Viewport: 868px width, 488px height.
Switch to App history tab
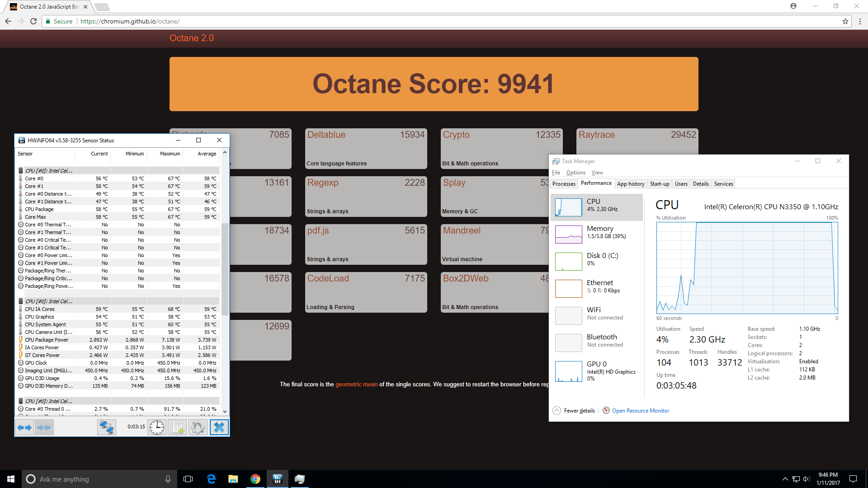631,184
